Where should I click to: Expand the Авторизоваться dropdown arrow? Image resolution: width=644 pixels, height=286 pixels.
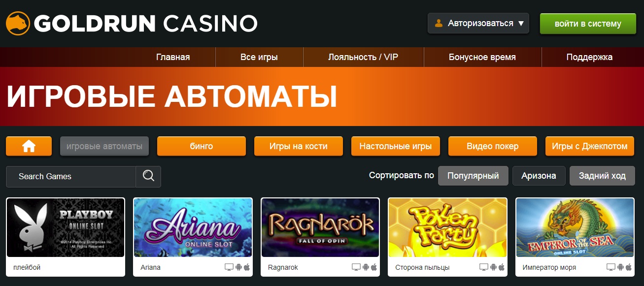click(x=521, y=23)
